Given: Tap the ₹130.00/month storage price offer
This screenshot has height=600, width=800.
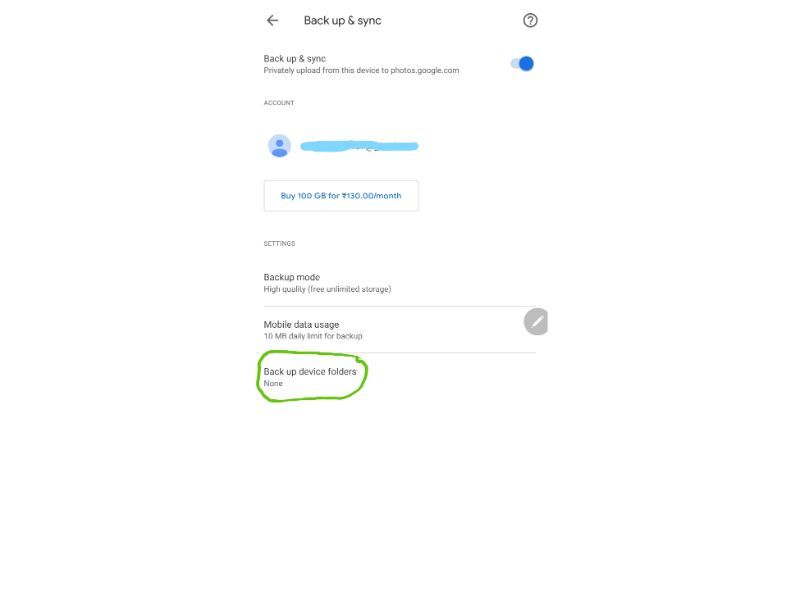Looking at the screenshot, I should [x=371, y=195].
